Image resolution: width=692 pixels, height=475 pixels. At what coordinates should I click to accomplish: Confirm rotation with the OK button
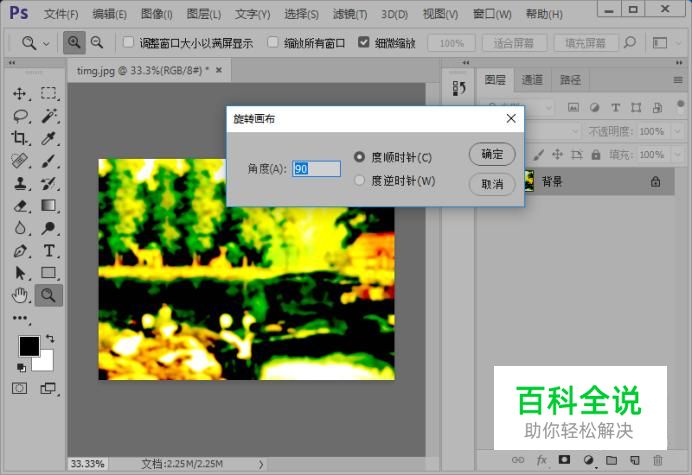coord(492,154)
